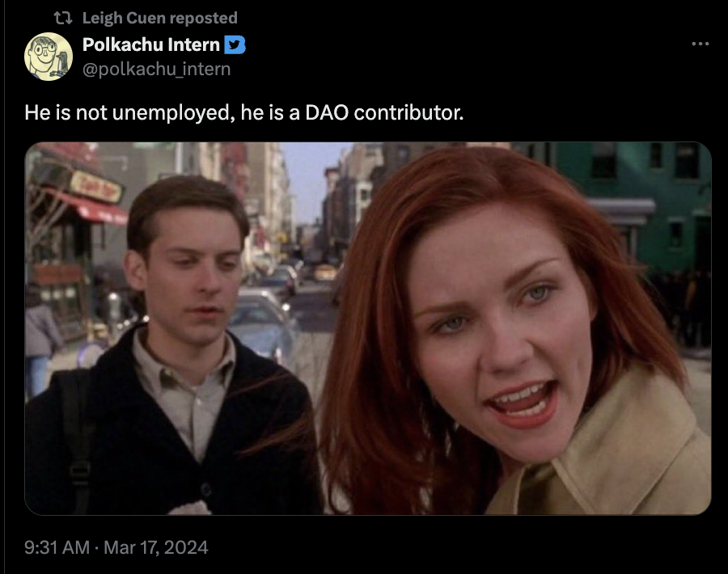Click the red awning storefront in photo

[88, 206]
